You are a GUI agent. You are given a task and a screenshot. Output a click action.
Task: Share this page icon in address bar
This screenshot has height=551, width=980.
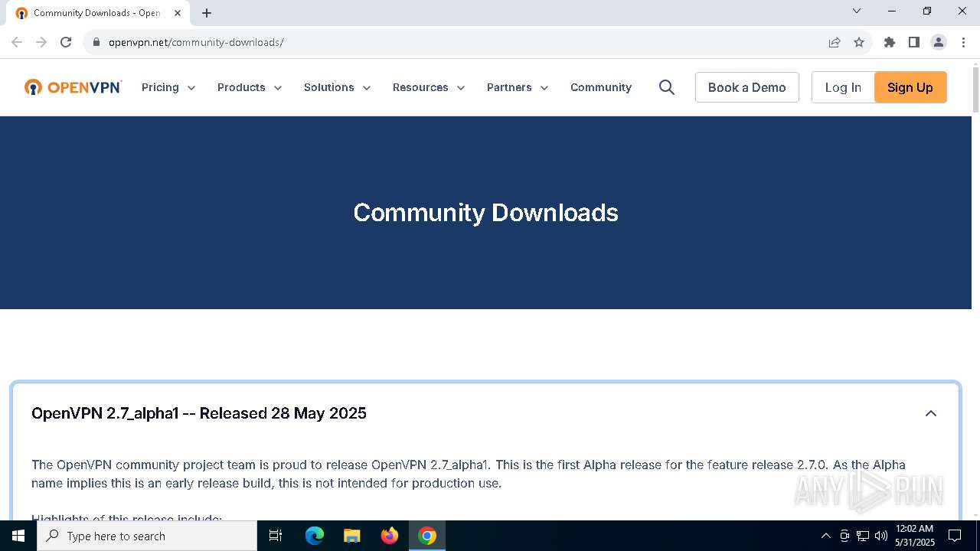(x=835, y=42)
